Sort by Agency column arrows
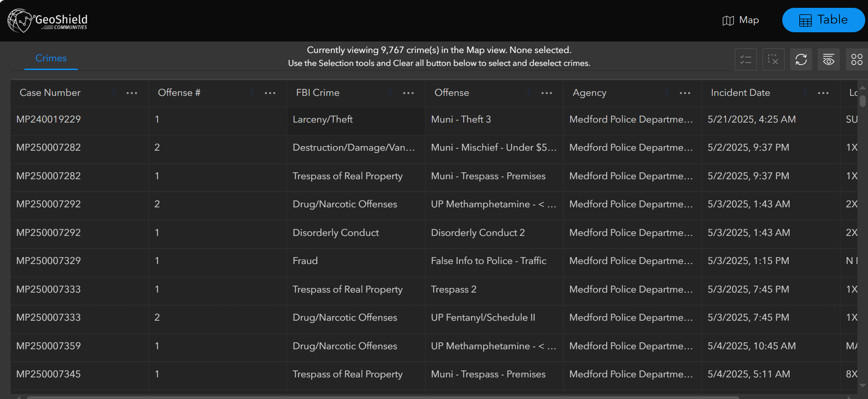This screenshot has width=868, height=399. (x=667, y=93)
